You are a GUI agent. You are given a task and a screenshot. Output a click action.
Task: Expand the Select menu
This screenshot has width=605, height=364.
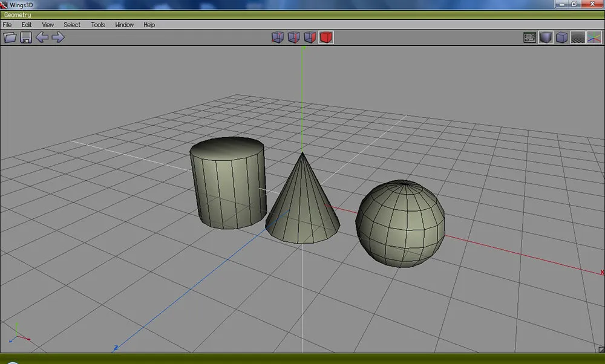click(x=72, y=25)
